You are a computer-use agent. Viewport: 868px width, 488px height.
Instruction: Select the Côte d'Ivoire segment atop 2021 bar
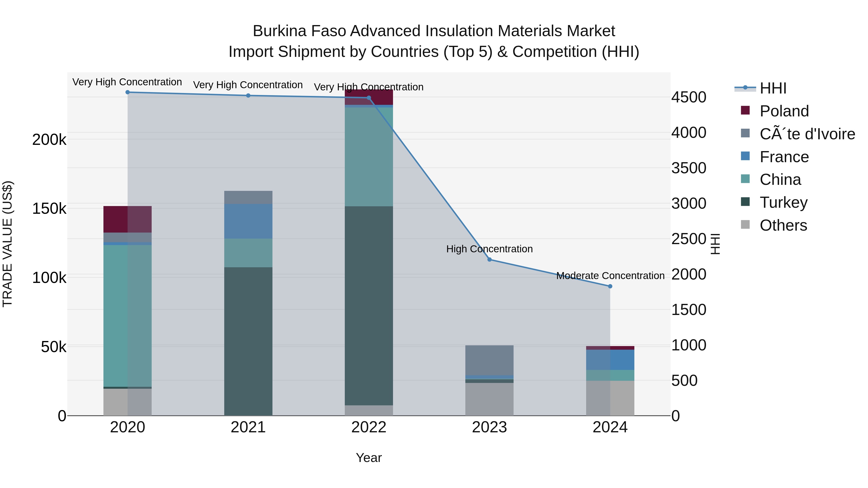coord(248,197)
